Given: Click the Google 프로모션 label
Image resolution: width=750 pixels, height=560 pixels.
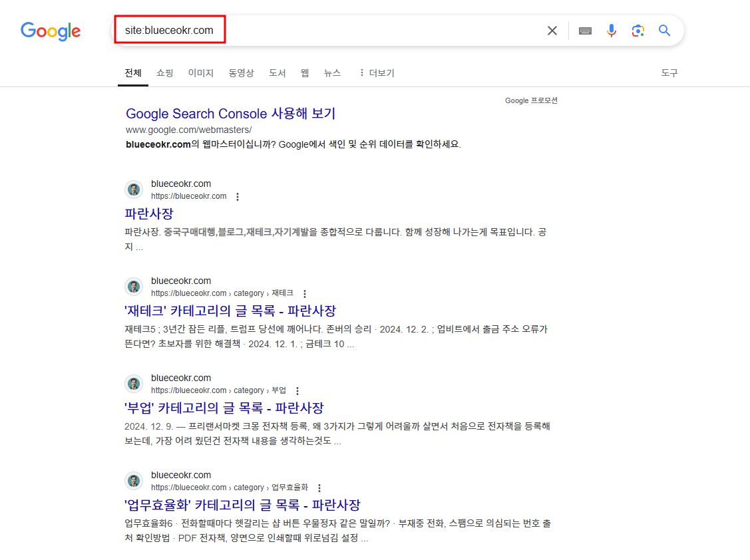Looking at the screenshot, I should [x=531, y=100].
